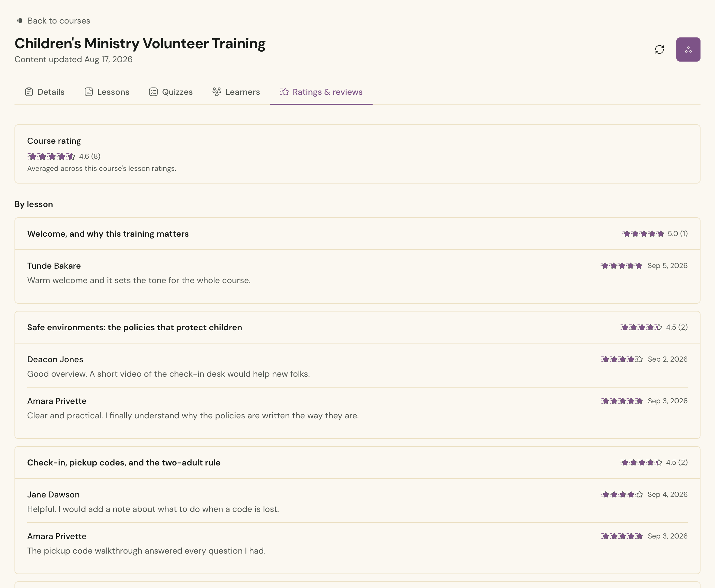Click Deacon Jones's four-star rating
Image resolution: width=715 pixels, height=588 pixels.
(622, 359)
